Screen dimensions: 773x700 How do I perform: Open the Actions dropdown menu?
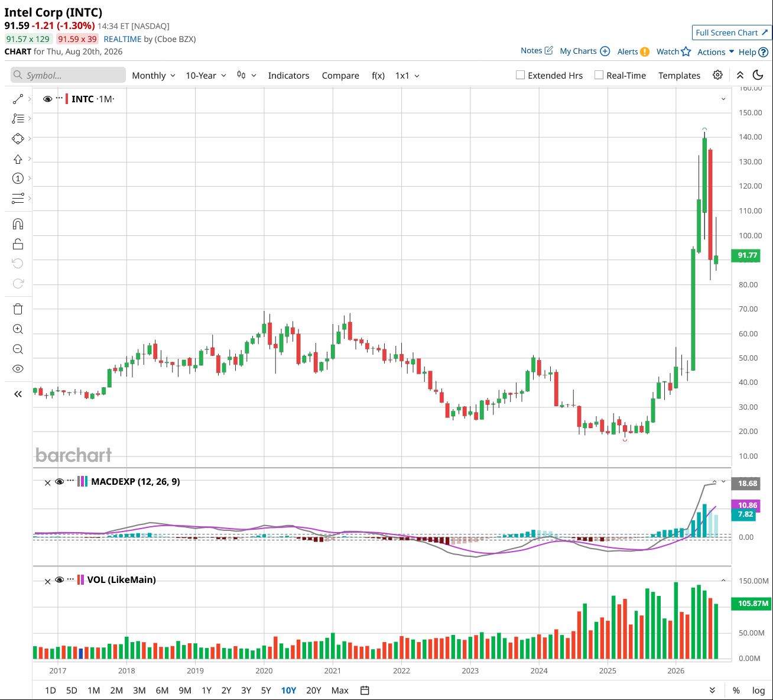716,51
